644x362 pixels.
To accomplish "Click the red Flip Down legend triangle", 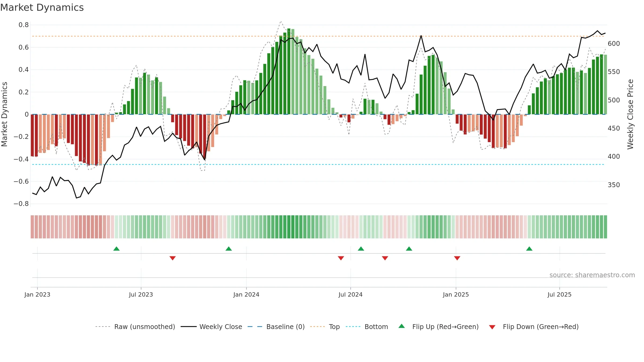I will (492, 327).
